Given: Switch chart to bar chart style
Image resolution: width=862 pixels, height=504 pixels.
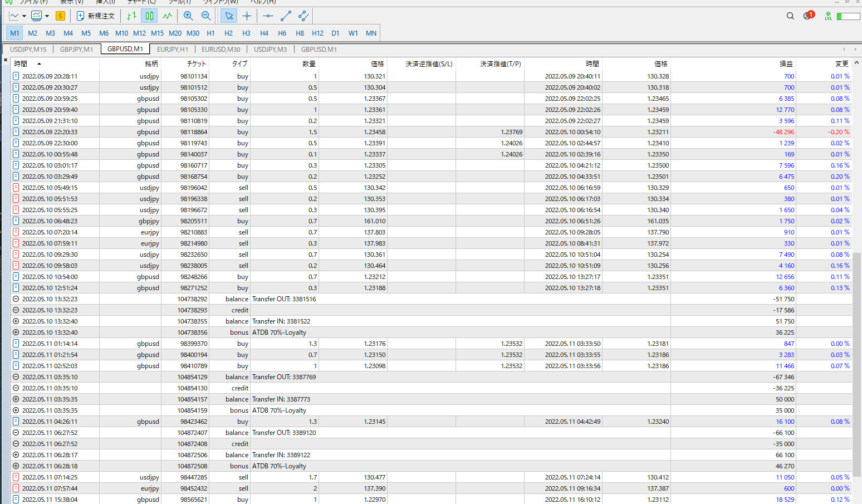Looking at the screenshot, I should pos(131,16).
